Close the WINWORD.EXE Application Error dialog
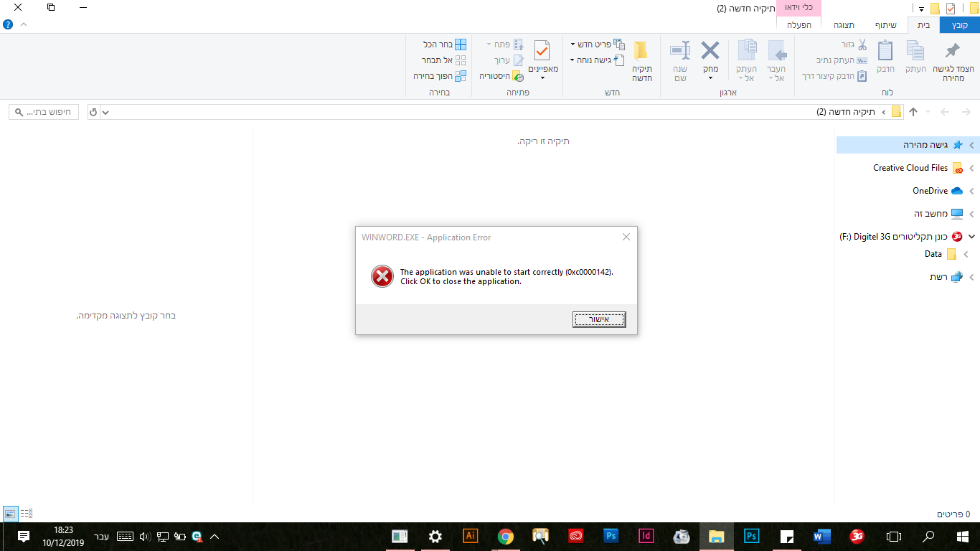Screen dimensions: 980x551 pyautogui.click(x=626, y=237)
